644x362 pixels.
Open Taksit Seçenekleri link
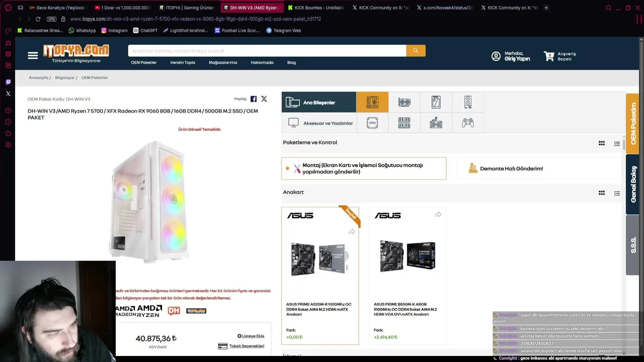[242, 346]
